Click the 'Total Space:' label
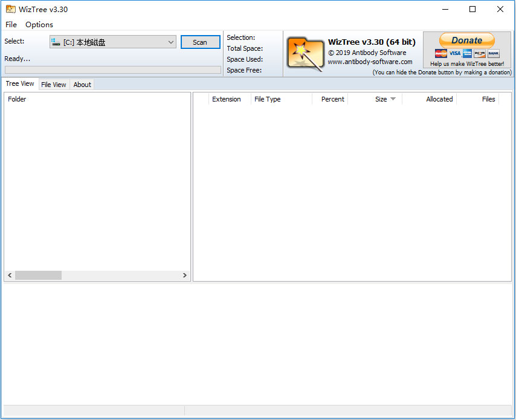516x420 pixels. (x=245, y=48)
